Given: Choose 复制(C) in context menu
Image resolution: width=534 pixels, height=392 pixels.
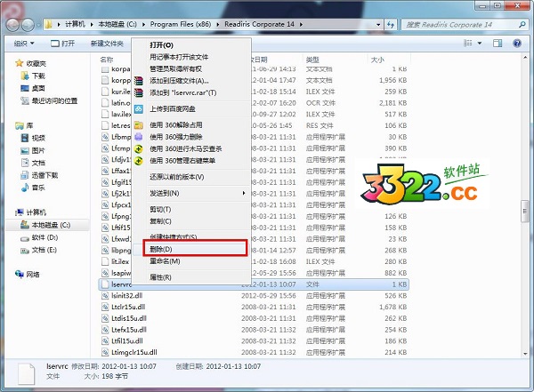Looking at the screenshot, I should [x=191, y=221].
